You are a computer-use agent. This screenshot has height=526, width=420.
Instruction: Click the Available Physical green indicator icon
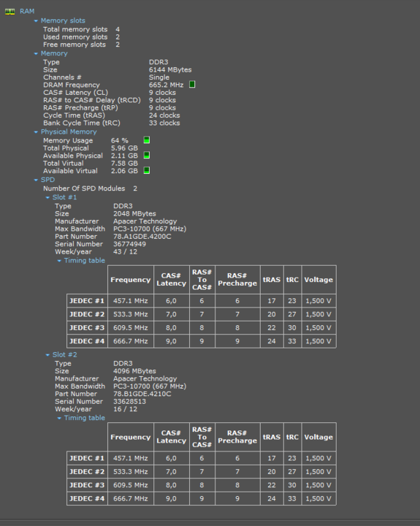[147, 156]
